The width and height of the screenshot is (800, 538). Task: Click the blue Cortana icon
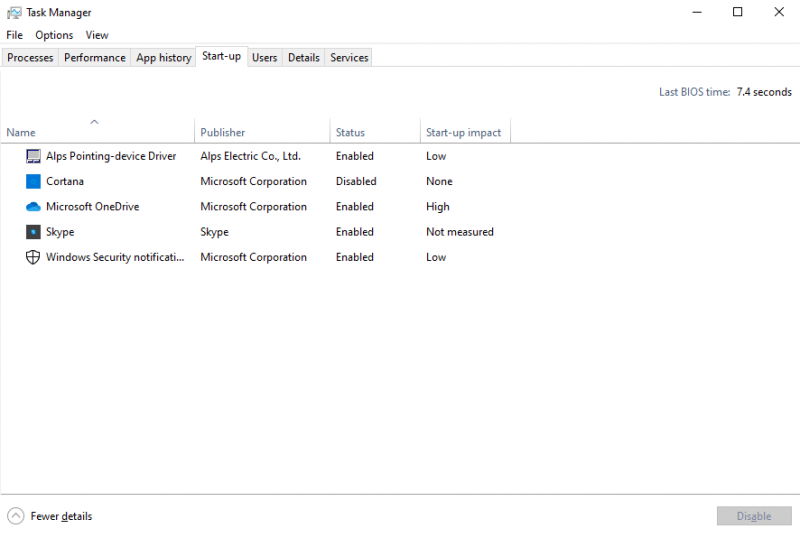[33, 181]
